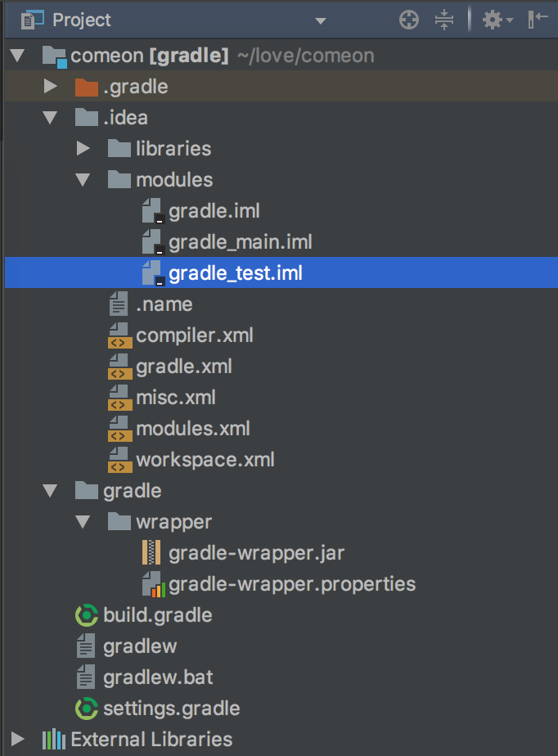Expand the .gradle folder

[50, 86]
